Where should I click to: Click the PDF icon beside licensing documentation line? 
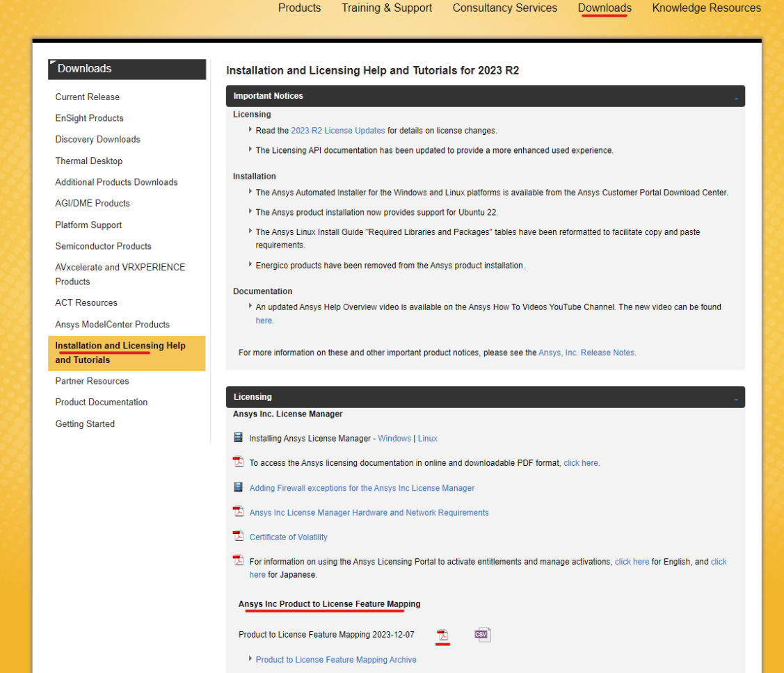click(x=239, y=462)
